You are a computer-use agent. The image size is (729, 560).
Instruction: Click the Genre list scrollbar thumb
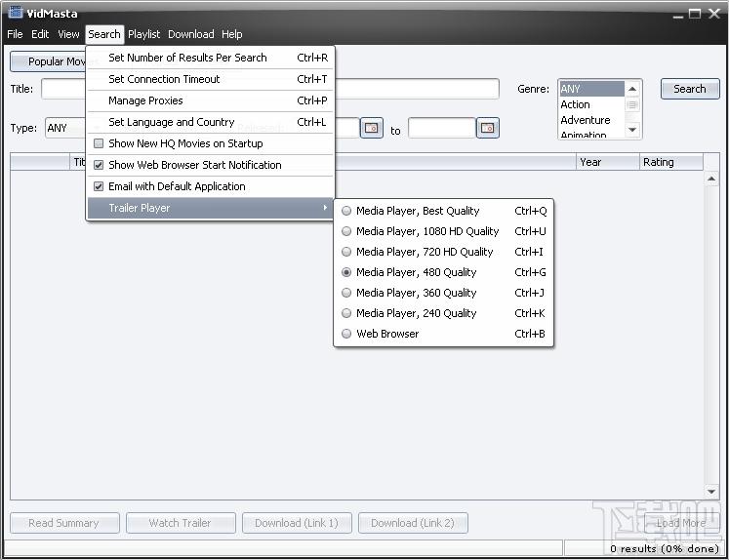coord(632,105)
